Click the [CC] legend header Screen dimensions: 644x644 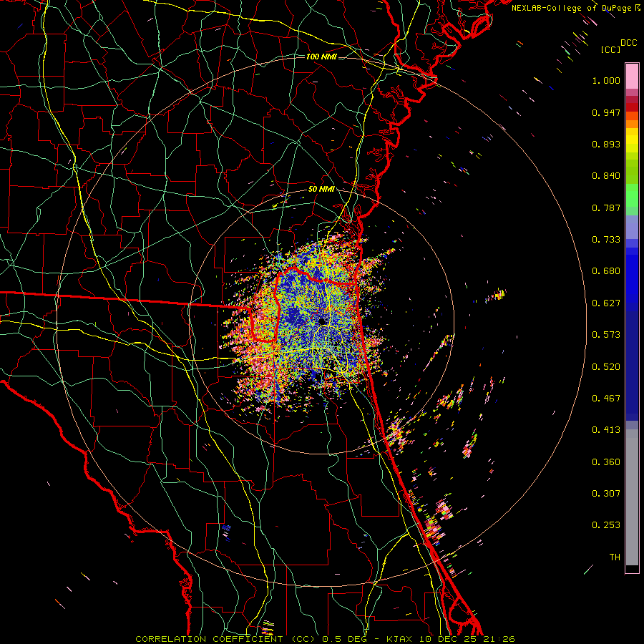611,49
